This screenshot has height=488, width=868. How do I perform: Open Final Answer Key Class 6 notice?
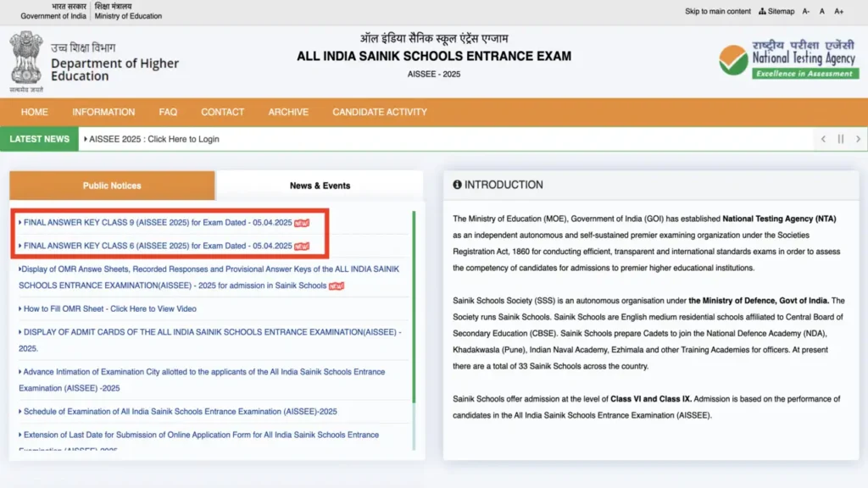[158, 246]
